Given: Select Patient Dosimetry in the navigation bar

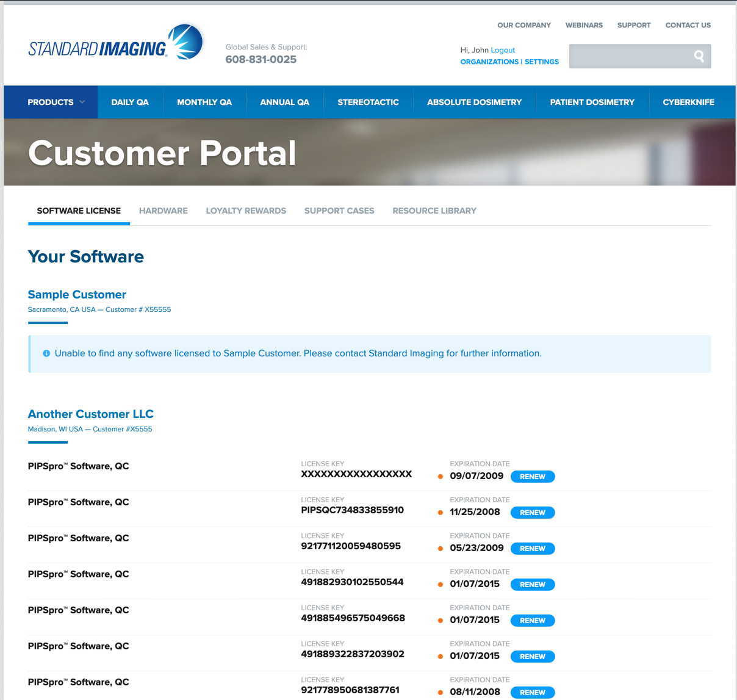Looking at the screenshot, I should 592,102.
